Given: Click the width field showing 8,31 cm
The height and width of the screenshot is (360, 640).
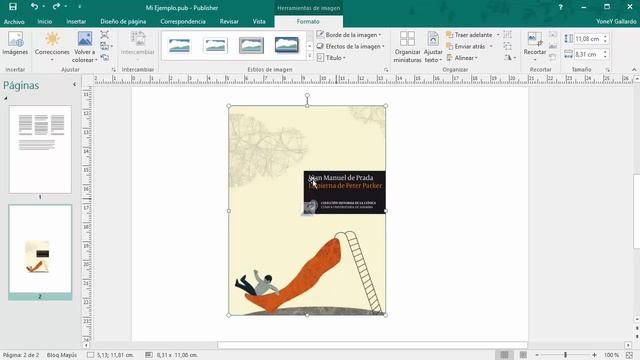Looking at the screenshot, I should point(588,54).
